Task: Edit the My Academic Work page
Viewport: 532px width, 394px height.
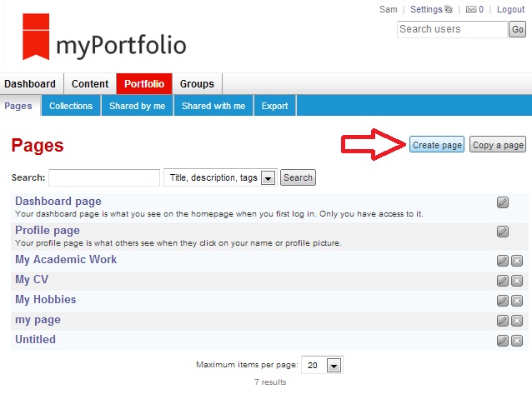Action: tap(502, 261)
